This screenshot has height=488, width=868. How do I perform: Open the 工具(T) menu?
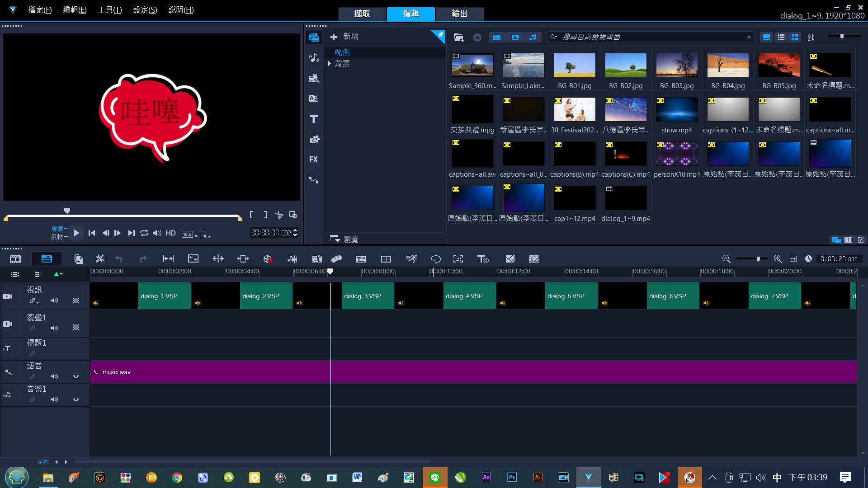pos(110,10)
